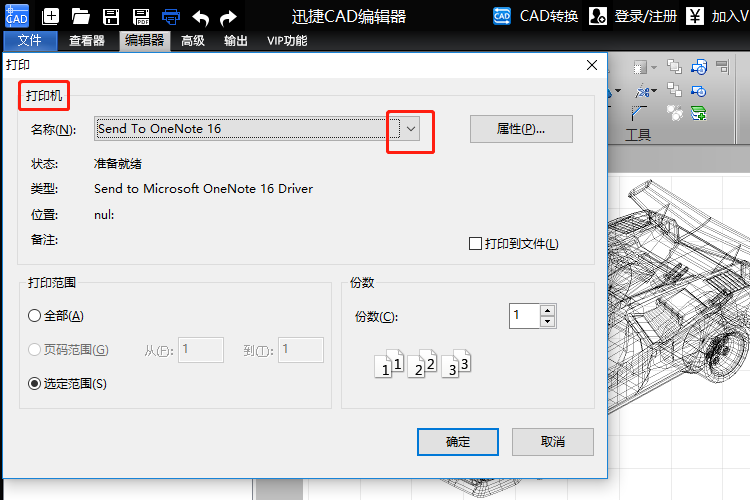750x500 pixels.
Task: Increase copies count with up arrow
Action: pos(547,310)
